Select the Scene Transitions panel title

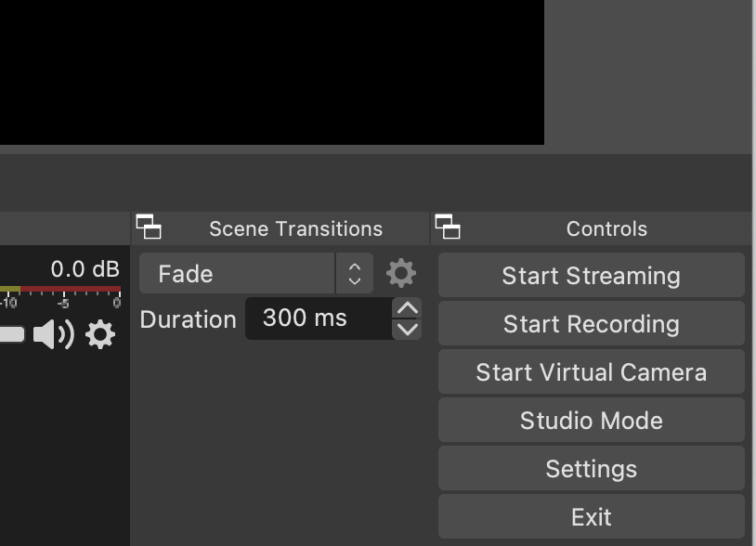tap(295, 228)
